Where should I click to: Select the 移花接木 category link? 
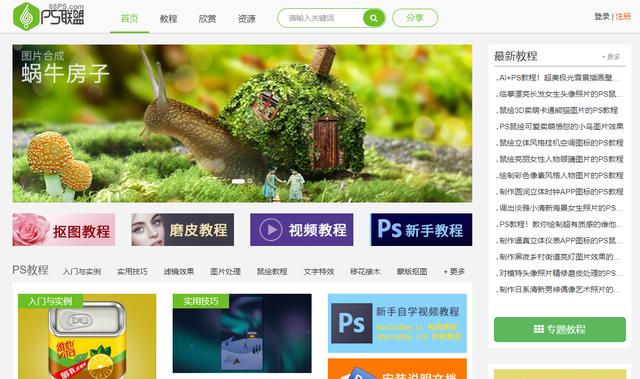(x=365, y=271)
